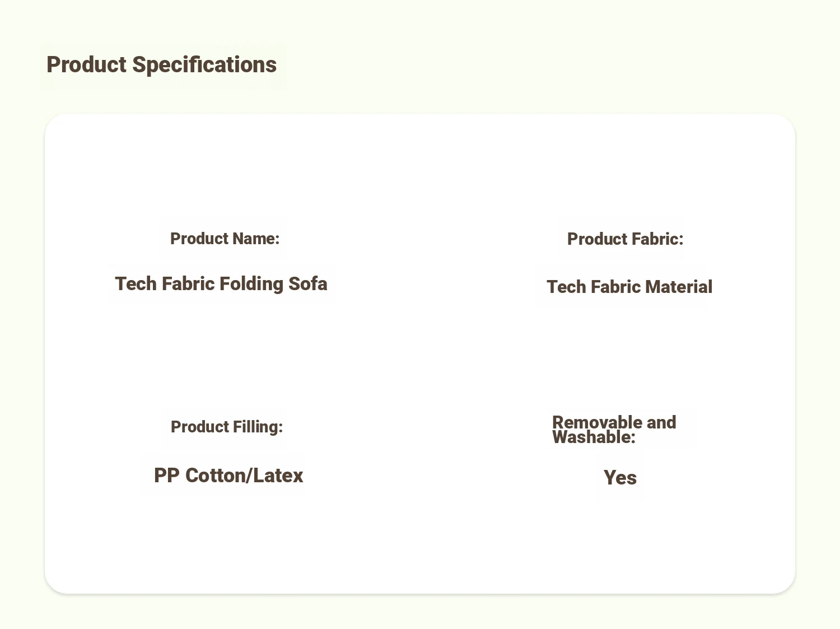Select the Product Name: label
The image size is (840, 629).
225,239
